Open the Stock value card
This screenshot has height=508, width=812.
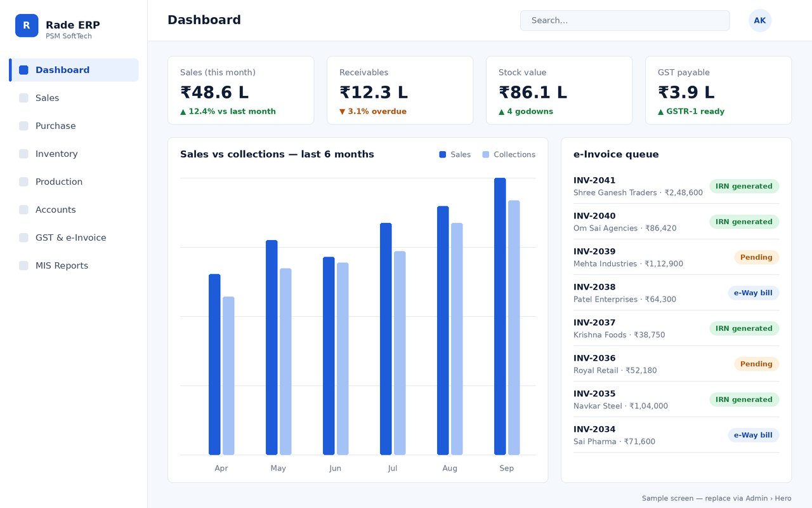[560, 90]
